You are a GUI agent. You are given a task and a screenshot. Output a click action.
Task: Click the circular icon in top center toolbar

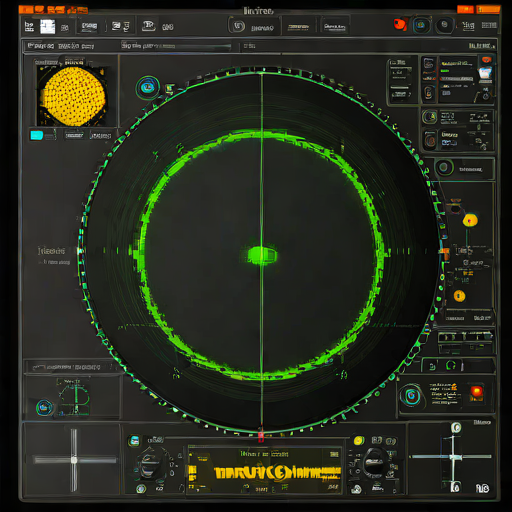[238, 26]
